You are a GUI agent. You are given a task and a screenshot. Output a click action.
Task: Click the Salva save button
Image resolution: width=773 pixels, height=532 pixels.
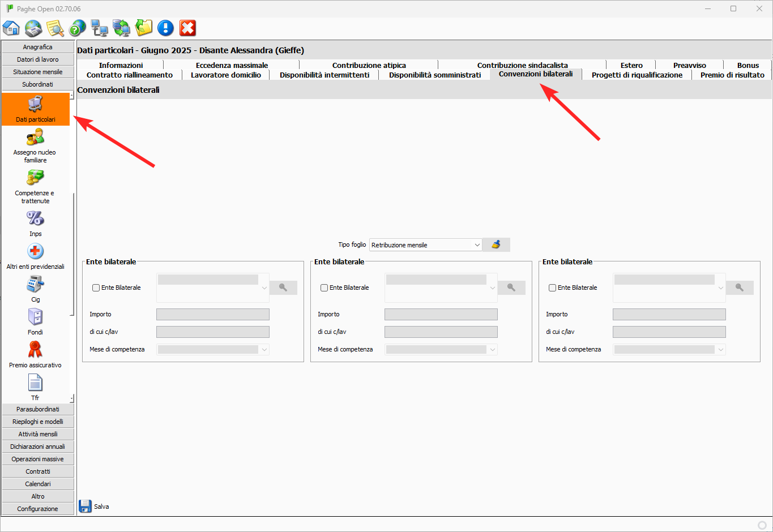coord(94,507)
